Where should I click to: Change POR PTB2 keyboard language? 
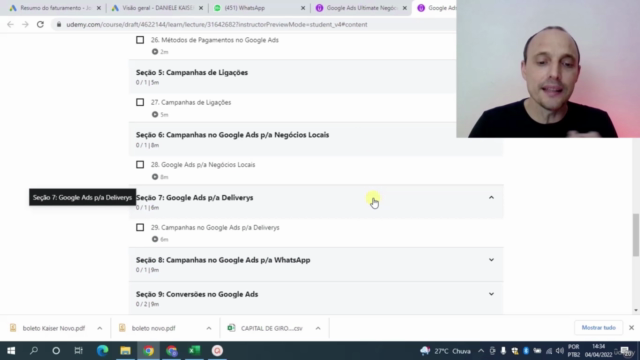click(x=573, y=351)
